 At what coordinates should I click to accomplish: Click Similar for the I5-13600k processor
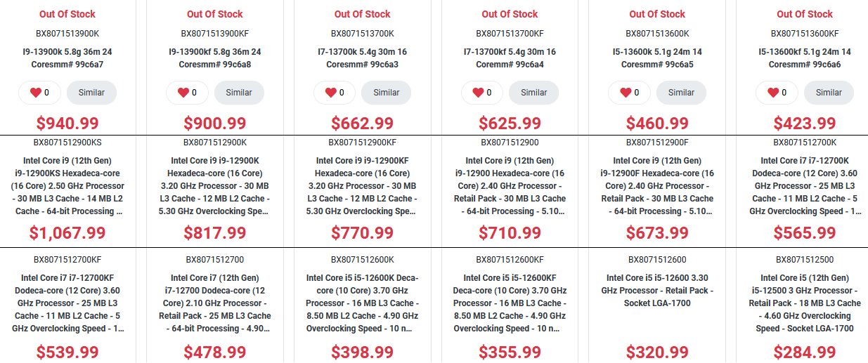pyautogui.click(x=681, y=93)
